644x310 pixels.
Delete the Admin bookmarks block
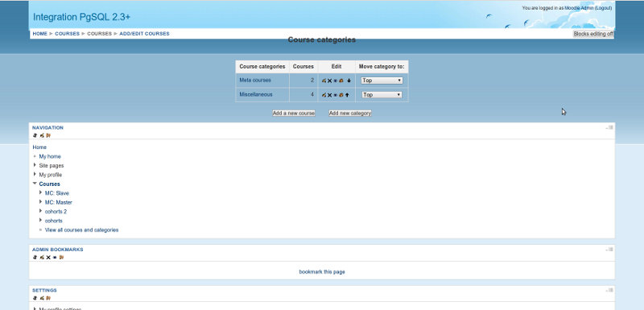tap(48, 258)
